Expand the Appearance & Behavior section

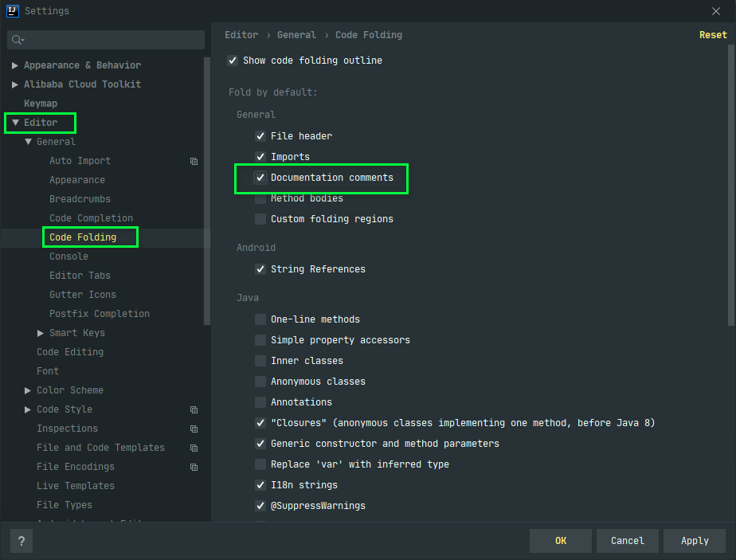coord(15,65)
